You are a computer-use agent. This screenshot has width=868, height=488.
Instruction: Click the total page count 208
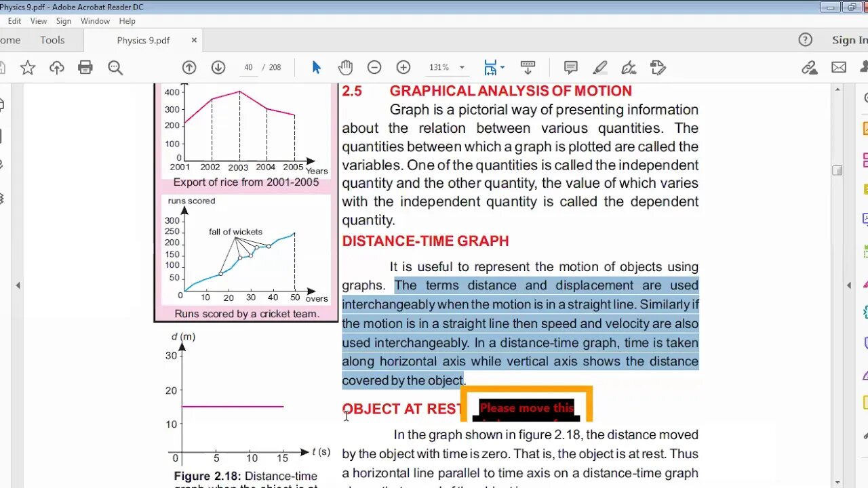[275, 67]
